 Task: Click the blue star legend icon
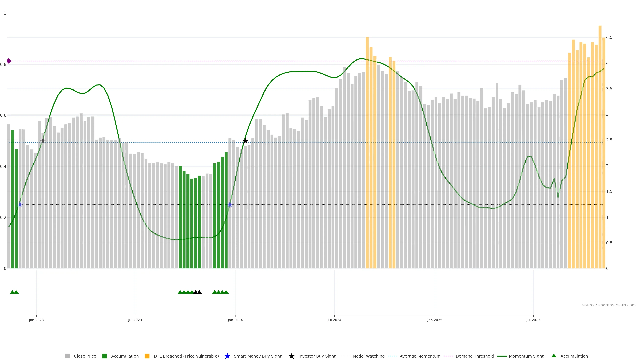(x=227, y=356)
